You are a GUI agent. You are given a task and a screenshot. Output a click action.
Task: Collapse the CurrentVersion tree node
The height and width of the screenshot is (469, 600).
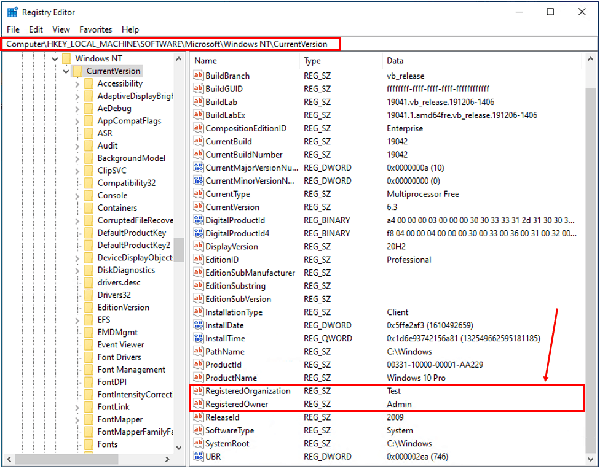point(65,72)
